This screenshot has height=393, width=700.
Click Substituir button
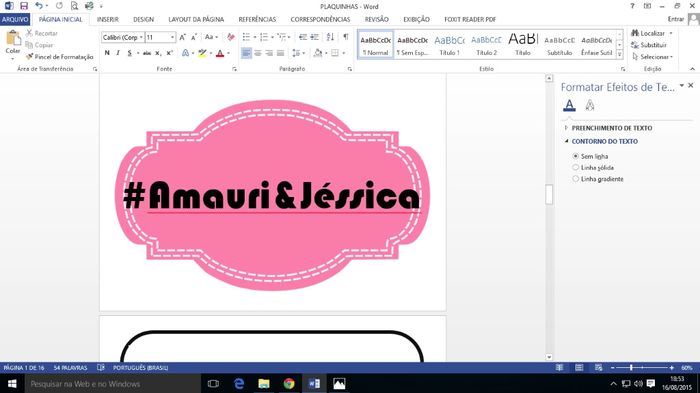pos(649,45)
